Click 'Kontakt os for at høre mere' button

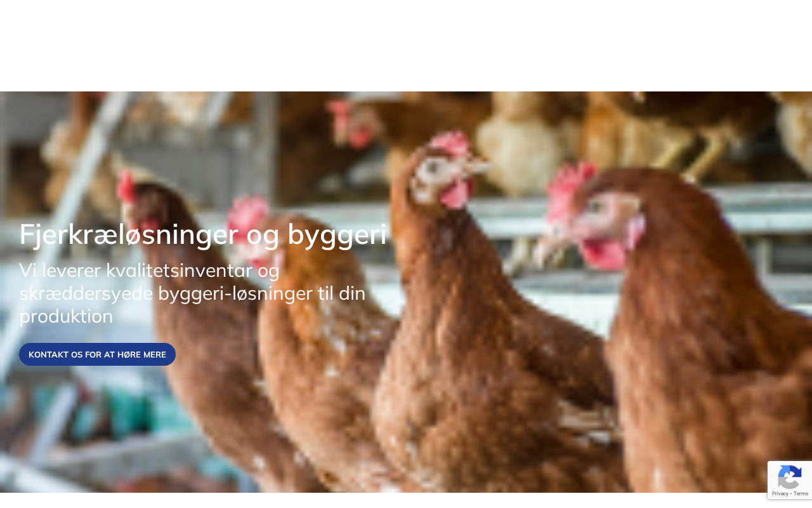point(97,354)
